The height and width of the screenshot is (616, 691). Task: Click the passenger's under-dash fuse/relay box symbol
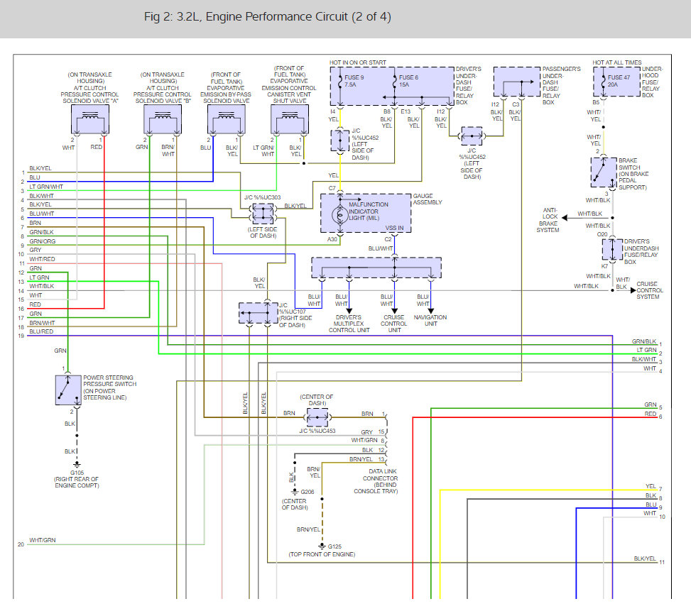click(x=516, y=82)
